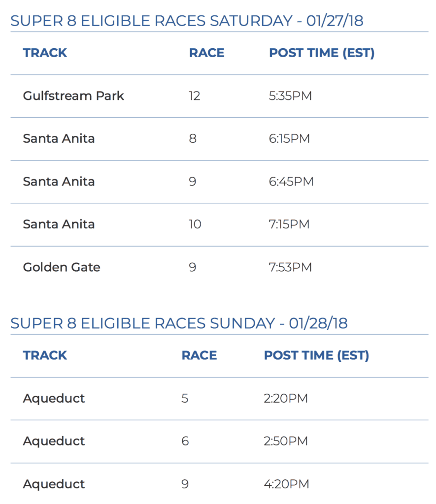Screen dimensions: 436x504
Task: Select the Gulfstream Park row
Action: 219,96
